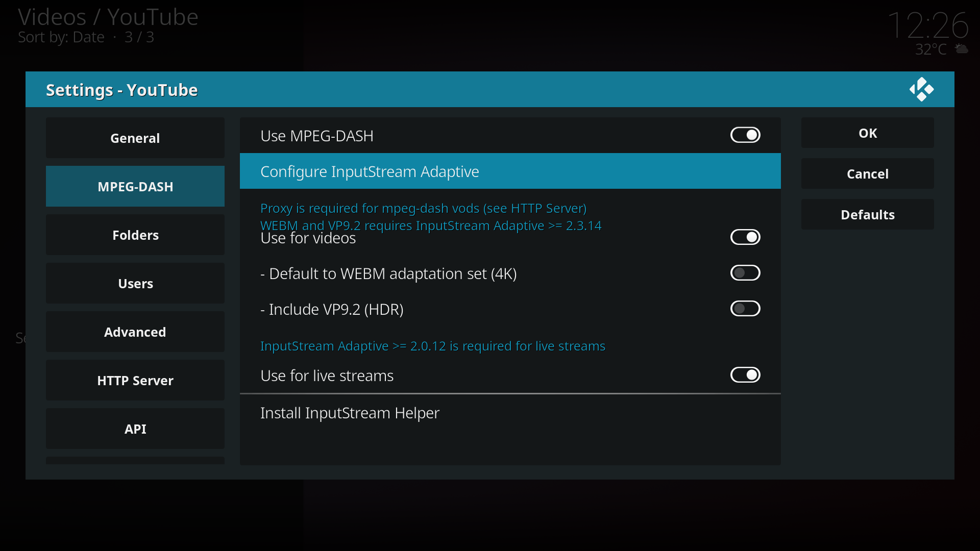
Task: Open the Advanced settings category
Action: pos(135,332)
